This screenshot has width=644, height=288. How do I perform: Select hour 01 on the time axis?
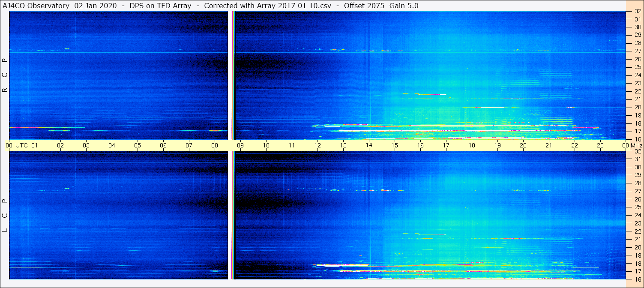[x=35, y=145]
